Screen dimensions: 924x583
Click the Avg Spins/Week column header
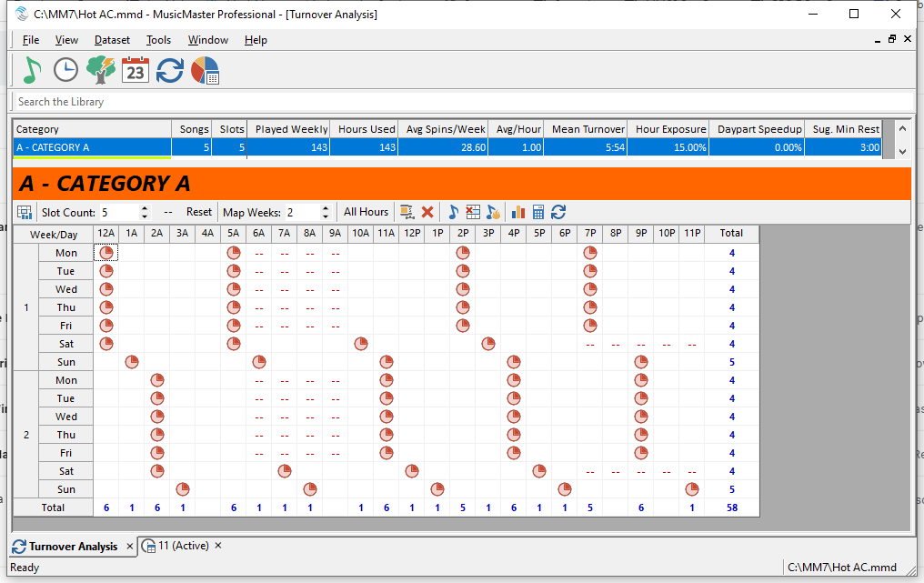(446, 129)
